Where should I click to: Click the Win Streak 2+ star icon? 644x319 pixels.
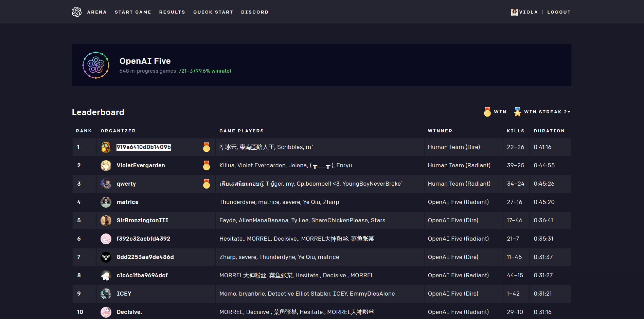pos(517,112)
